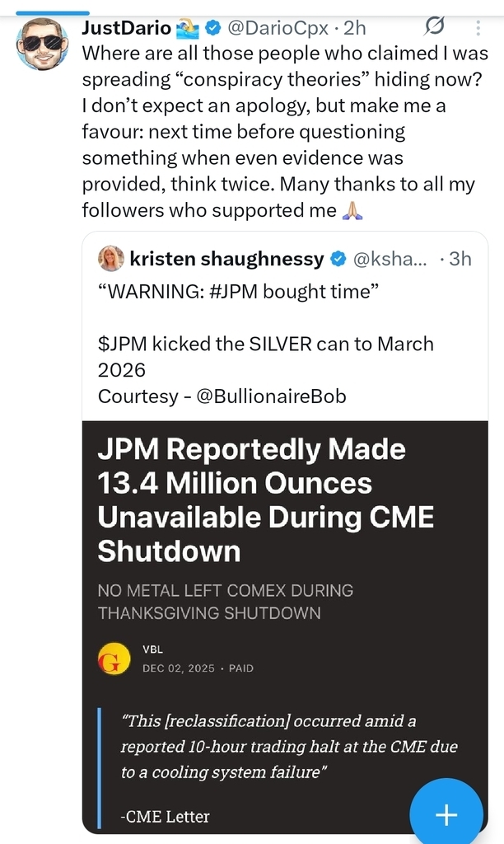Tap the JustDario display name
This screenshot has width=504, height=844.
[x=126, y=28]
